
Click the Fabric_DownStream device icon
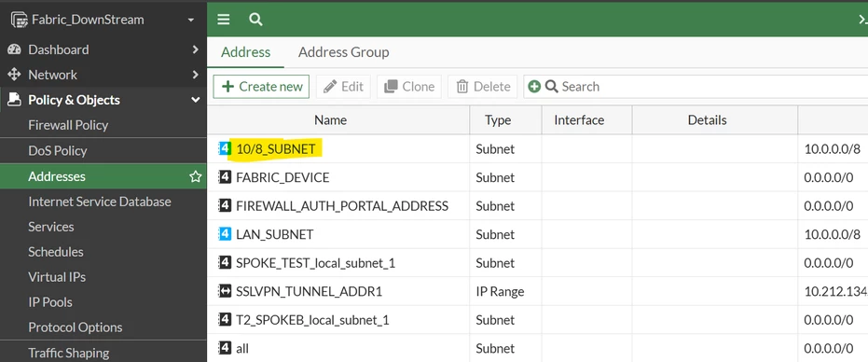tap(20, 20)
